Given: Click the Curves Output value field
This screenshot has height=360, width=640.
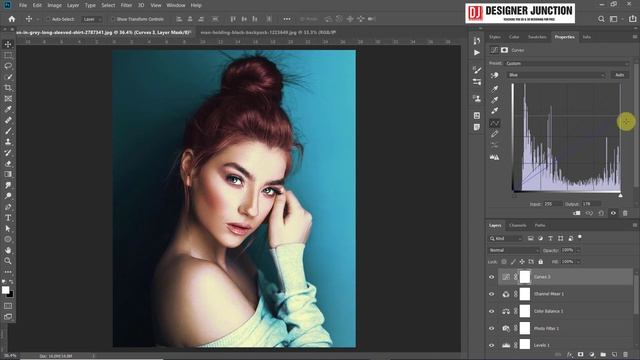Looking at the screenshot, I should 591,204.
